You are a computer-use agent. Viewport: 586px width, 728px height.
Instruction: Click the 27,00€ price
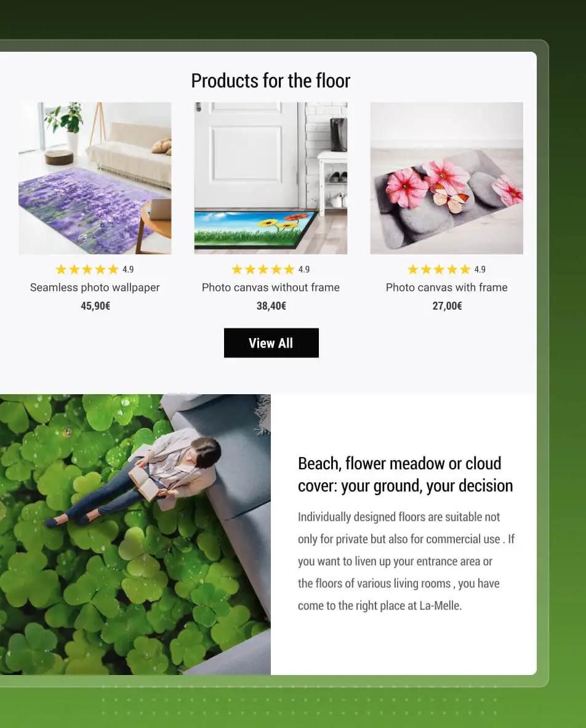(447, 305)
